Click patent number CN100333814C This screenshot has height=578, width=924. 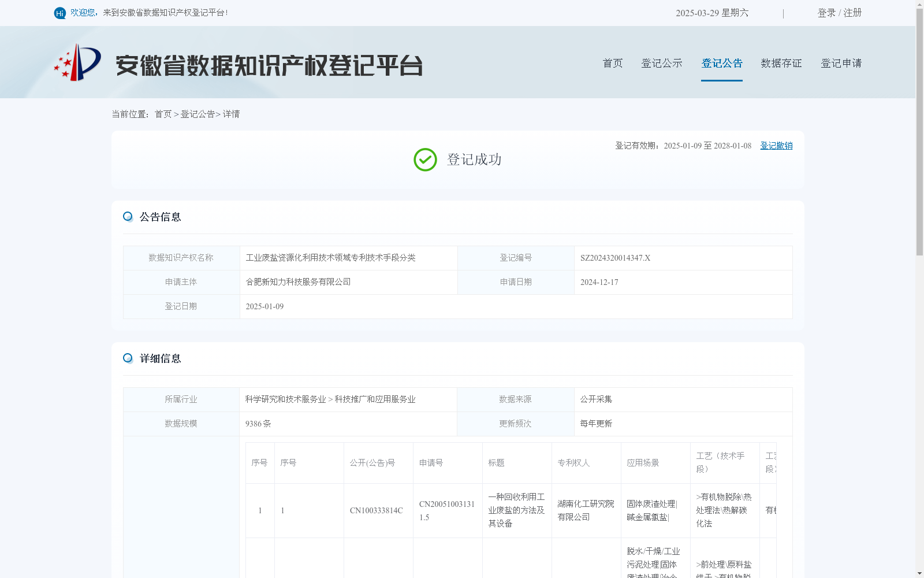pos(376,510)
